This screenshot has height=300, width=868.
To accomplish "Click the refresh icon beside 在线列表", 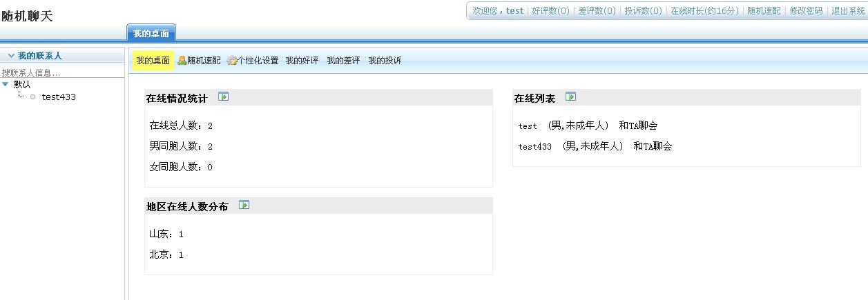I will point(570,97).
